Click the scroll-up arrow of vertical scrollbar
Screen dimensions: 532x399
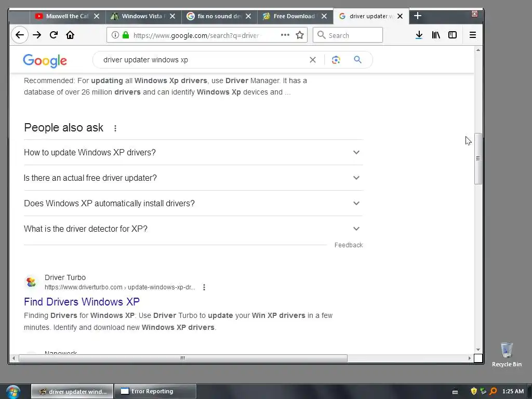click(478, 50)
